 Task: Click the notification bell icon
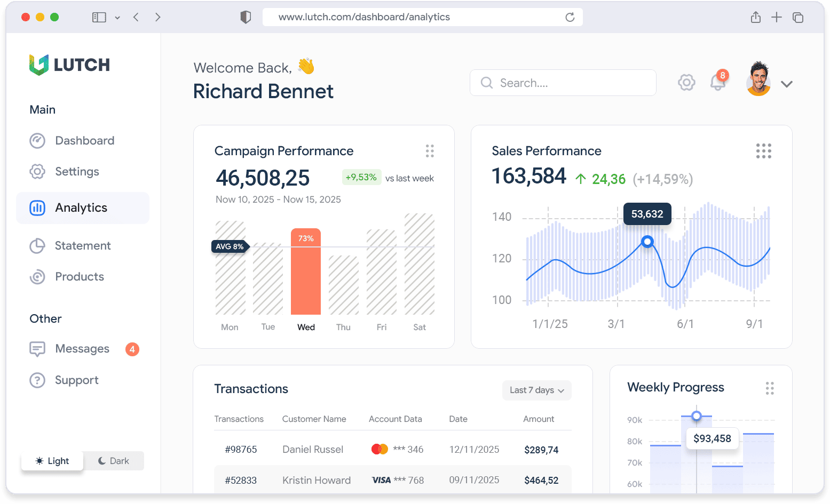tap(718, 83)
